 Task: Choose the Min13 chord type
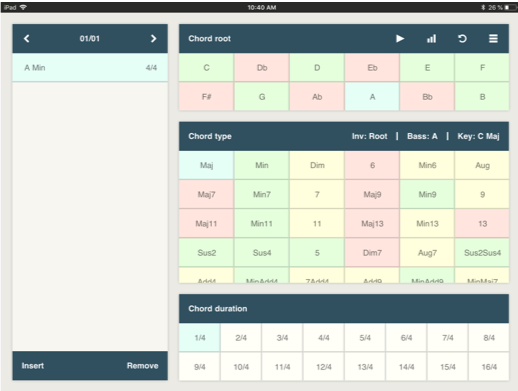click(427, 223)
